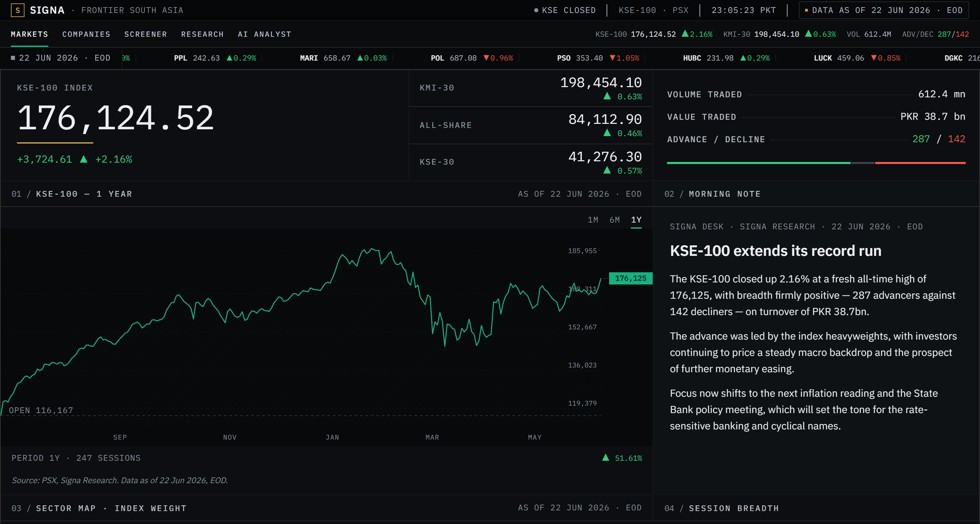This screenshot has width=980, height=524.
Task: Click the up arrow next to KSE-100 2.16% in nav
Action: [685, 33]
